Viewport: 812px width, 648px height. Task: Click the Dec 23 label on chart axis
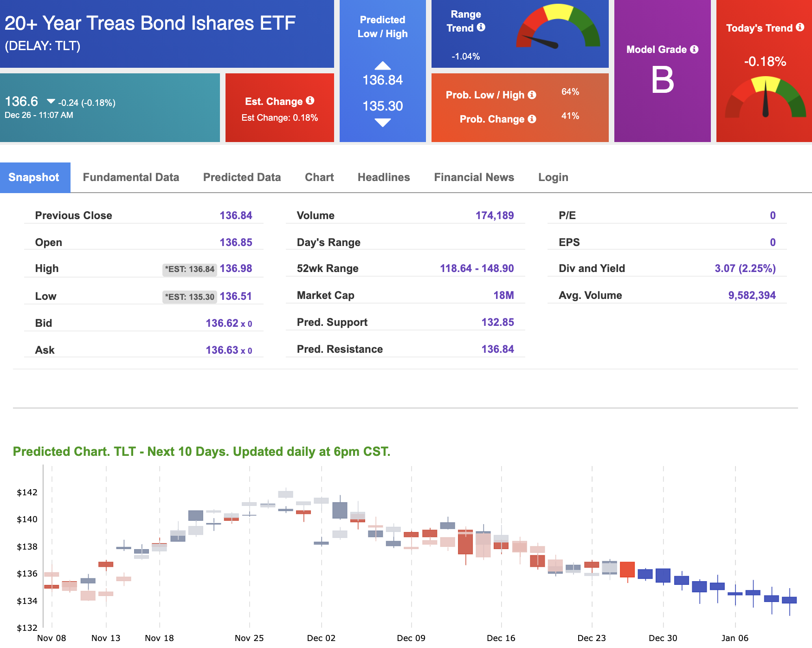pos(592,638)
